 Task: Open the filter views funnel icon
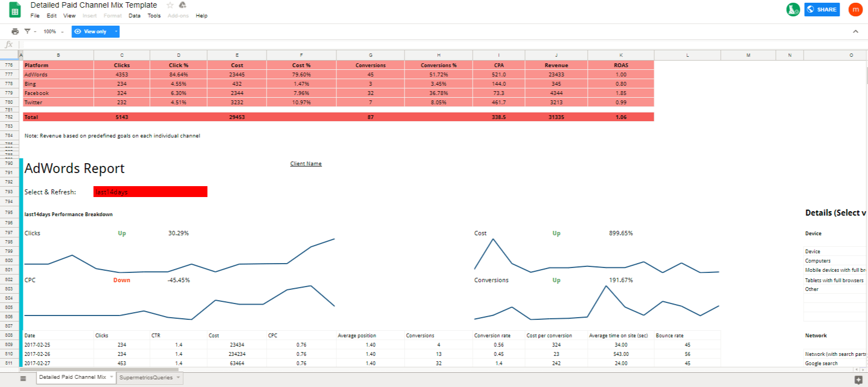click(x=27, y=32)
